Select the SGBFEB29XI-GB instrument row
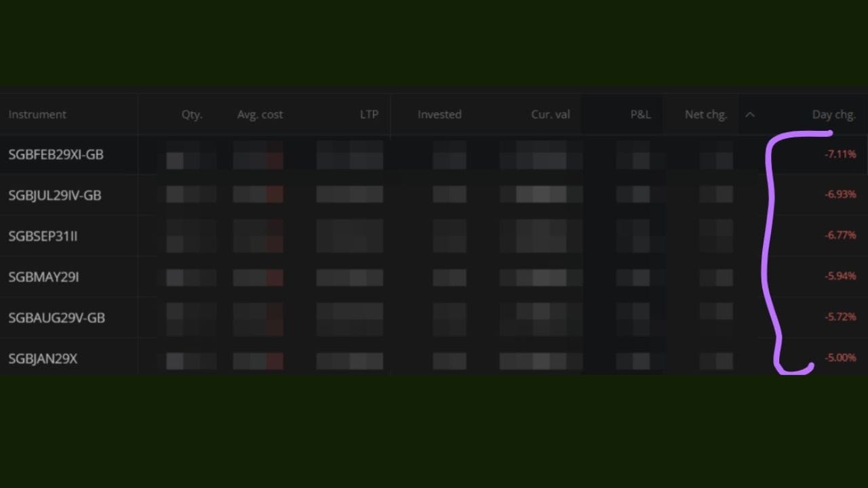 (x=56, y=155)
